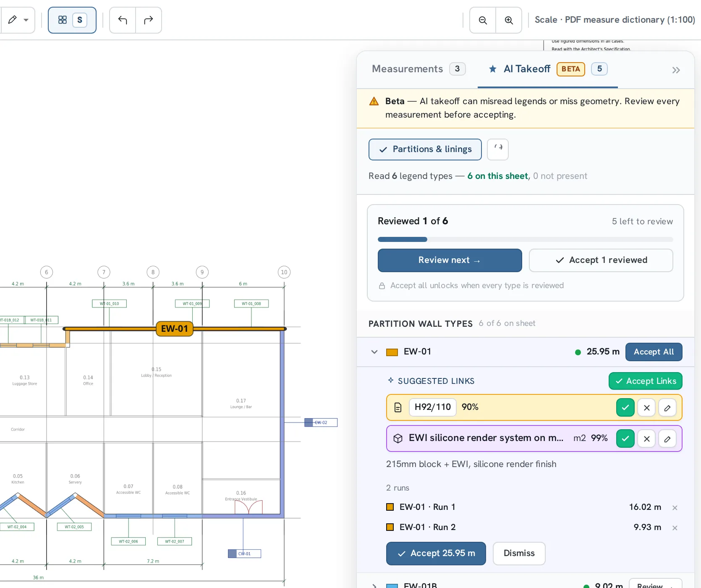This screenshot has width=701, height=588.
Task: Redo the last action
Action: pyautogui.click(x=149, y=20)
